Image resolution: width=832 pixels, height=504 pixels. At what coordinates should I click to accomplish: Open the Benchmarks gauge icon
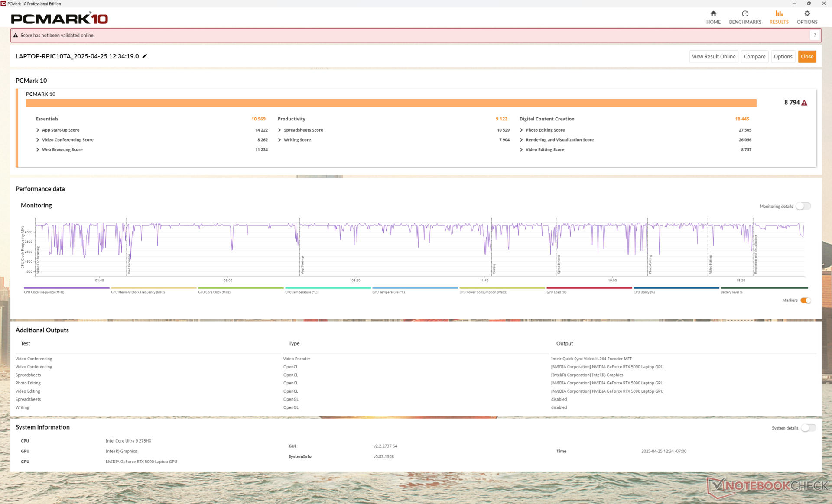[x=745, y=13]
